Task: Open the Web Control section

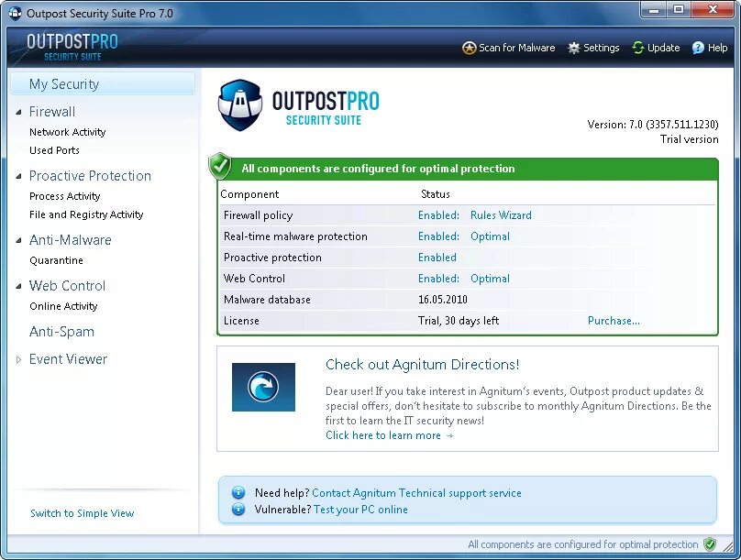Action: coord(68,286)
